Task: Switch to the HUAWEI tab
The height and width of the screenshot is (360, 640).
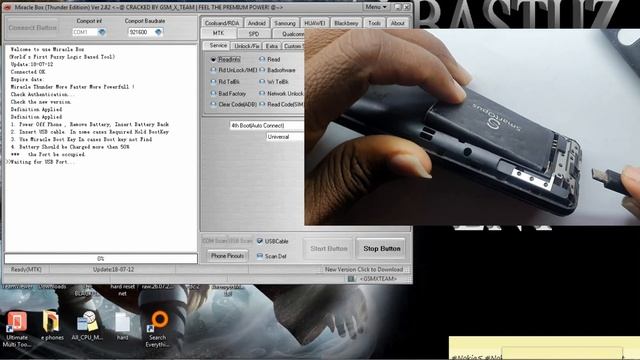Action: pyautogui.click(x=315, y=23)
